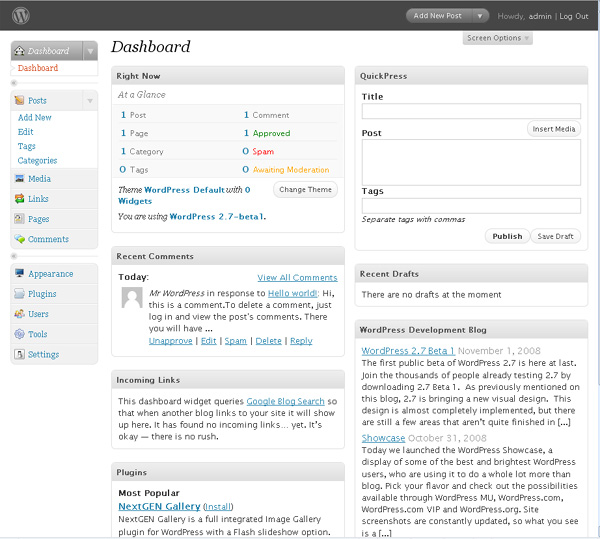Toggle the Posts submenu arrow
600x539 pixels.
tap(90, 101)
